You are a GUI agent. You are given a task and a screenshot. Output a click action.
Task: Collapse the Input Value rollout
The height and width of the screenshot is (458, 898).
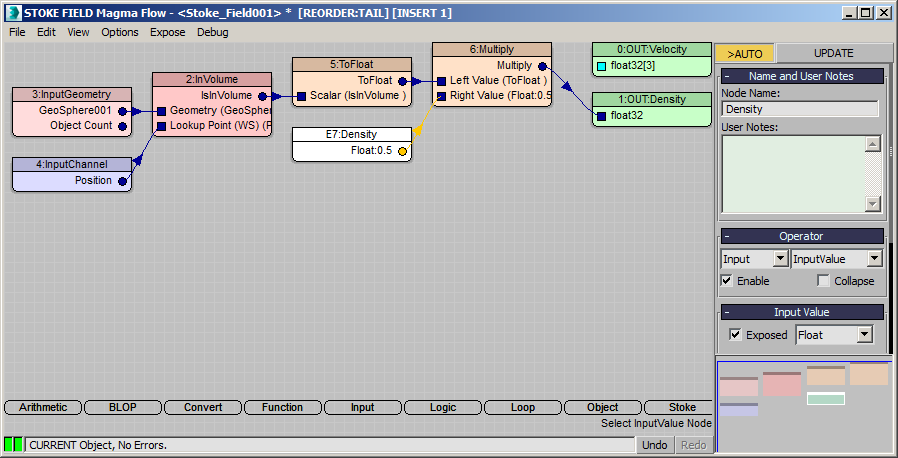pos(802,312)
